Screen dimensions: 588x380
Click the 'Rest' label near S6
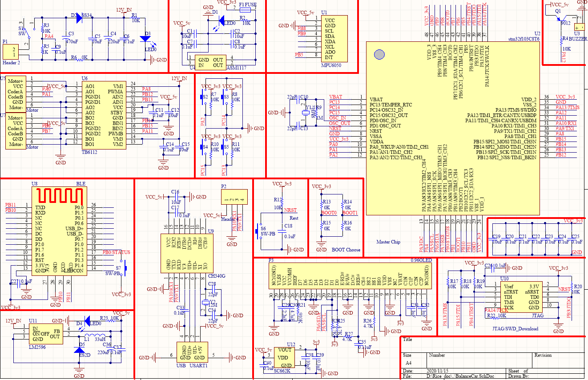[x=294, y=218]
